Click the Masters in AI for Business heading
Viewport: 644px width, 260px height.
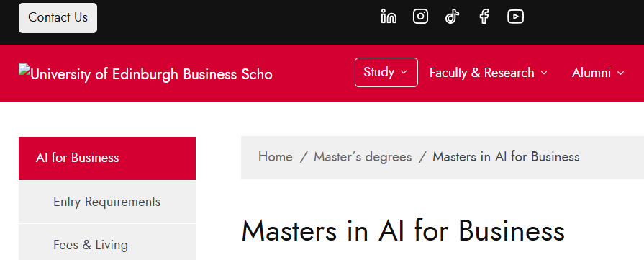pos(403,230)
